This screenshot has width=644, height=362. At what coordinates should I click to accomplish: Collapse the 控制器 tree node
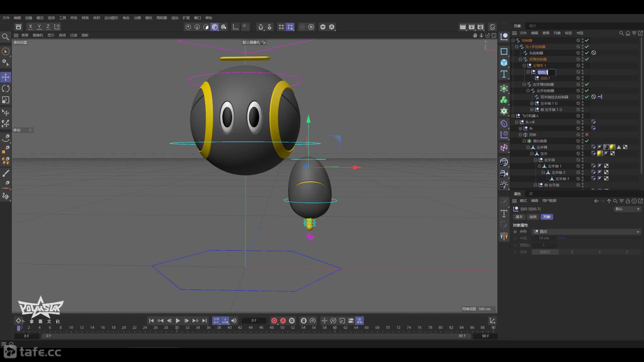point(513,40)
